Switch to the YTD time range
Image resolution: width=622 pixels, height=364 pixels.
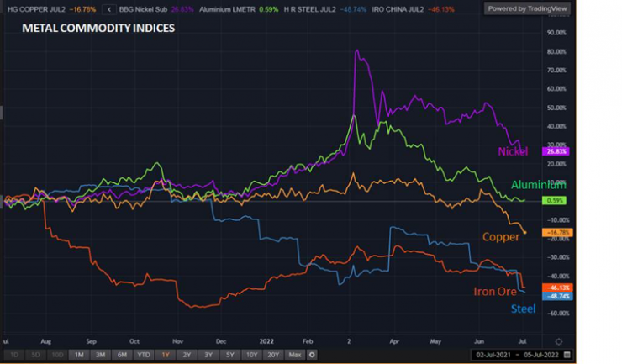[143, 355]
